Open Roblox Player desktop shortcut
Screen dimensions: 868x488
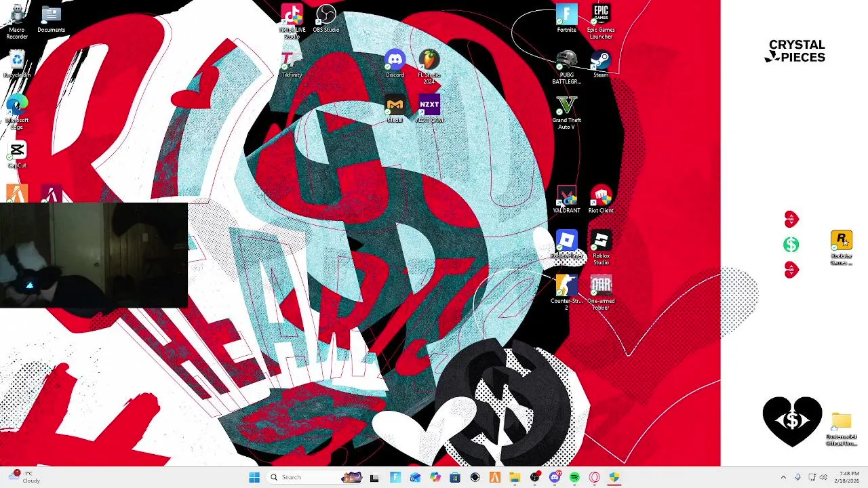click(x=566, y=245)
